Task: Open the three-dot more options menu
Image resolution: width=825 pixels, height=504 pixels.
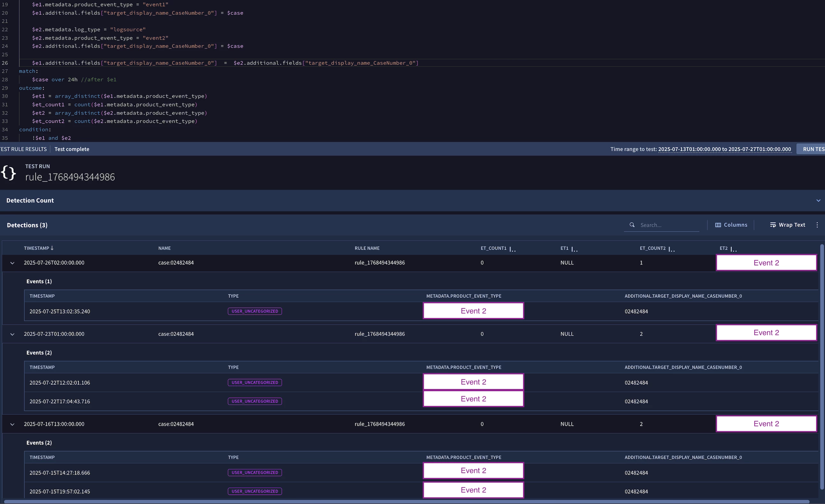Action: 817,225
